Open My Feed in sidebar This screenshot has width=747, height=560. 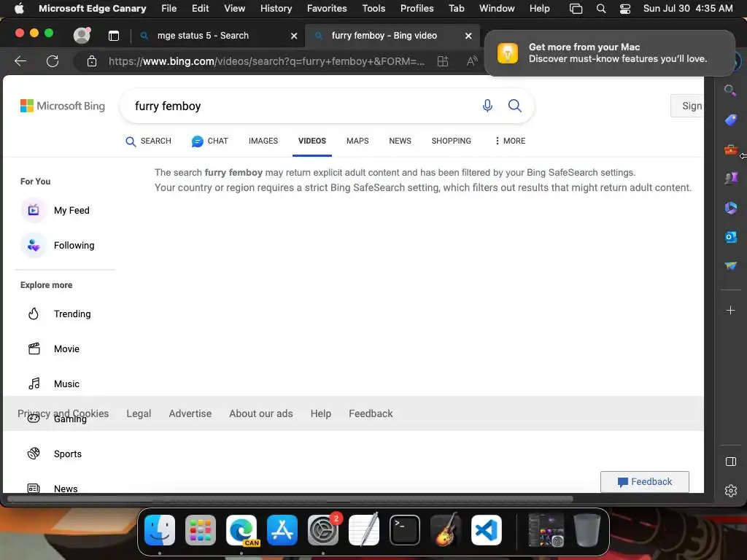click(56, 210)
